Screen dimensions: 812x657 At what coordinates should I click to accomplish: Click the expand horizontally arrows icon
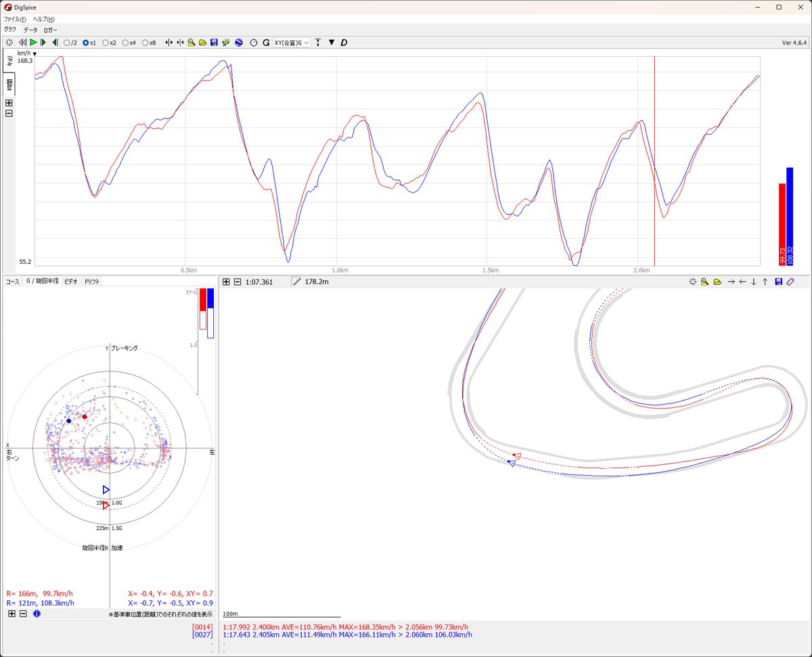point(169,43)
